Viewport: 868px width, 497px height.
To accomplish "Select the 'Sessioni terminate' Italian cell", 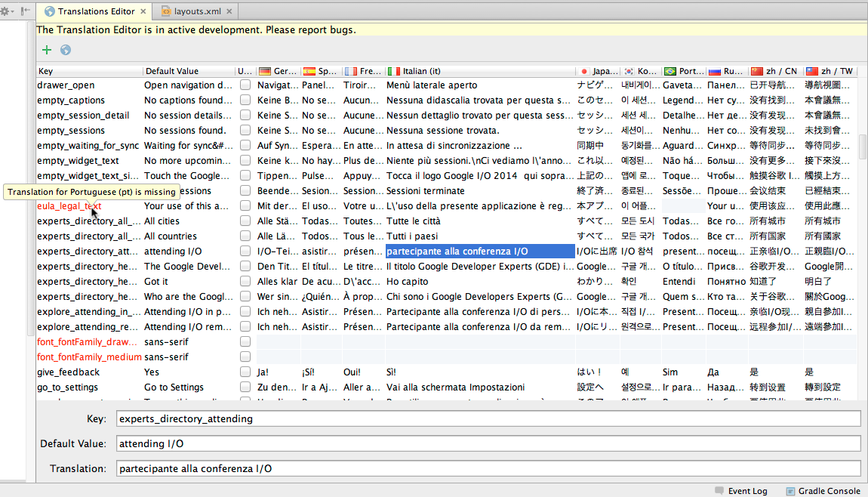I will pos(480,190).
